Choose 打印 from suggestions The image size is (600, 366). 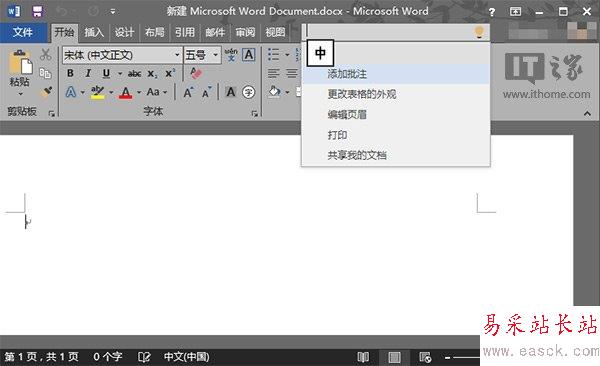coord(396,135)
